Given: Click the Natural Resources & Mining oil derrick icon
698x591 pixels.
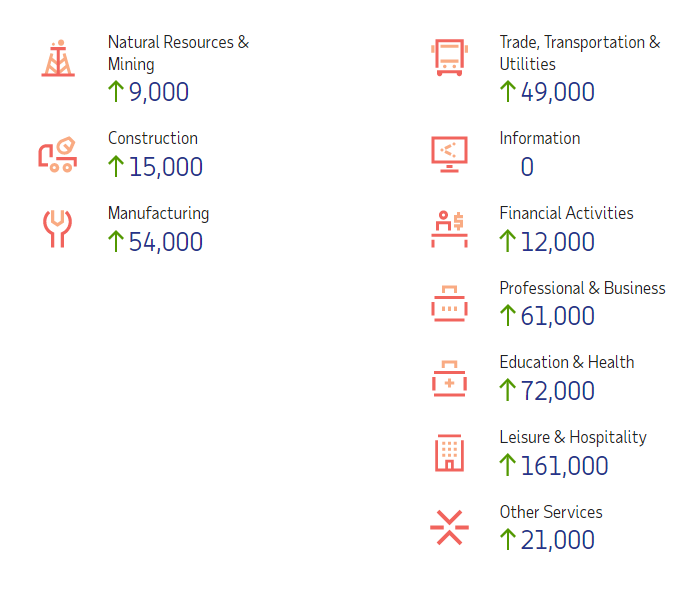Looking at the screenshot, I should pyautogui.click(x=58, y=58).
